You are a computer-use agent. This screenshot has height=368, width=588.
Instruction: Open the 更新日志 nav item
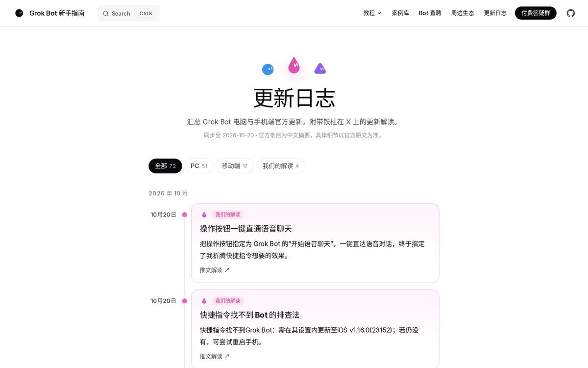[495, 13]
